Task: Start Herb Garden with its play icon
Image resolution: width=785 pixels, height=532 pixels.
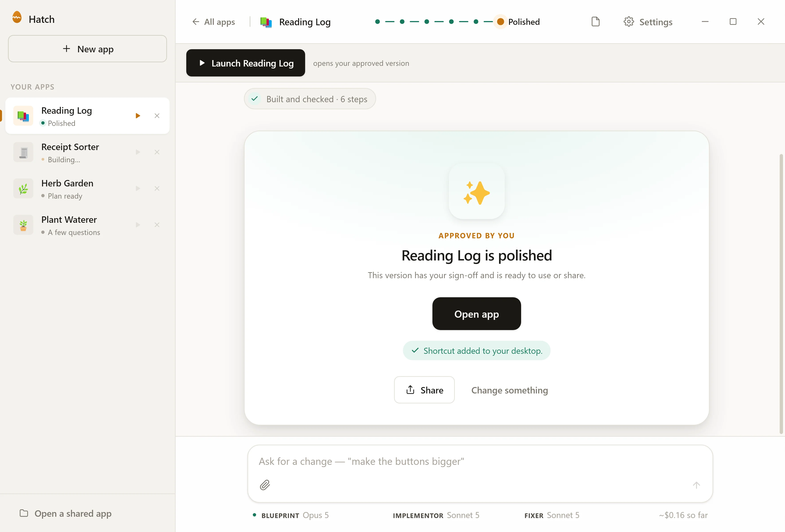Action: 138,188
